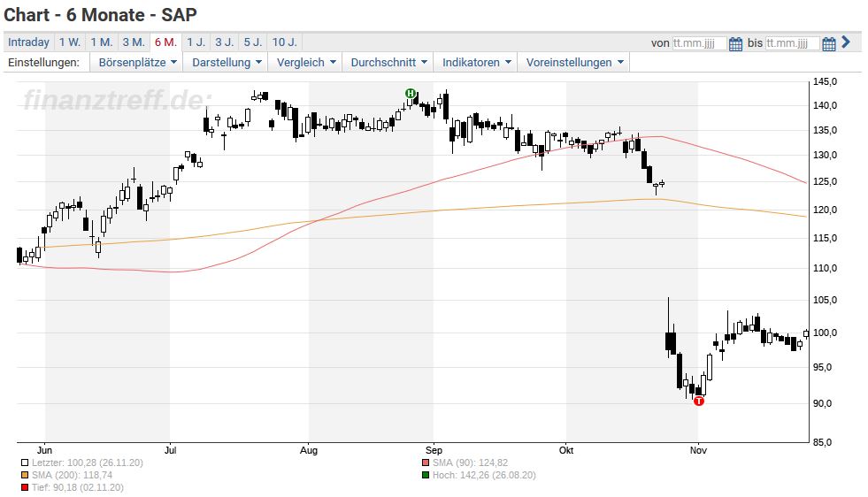This screenshot has height=497, width=868.
Task: Click the 'Sep' x-axis month label
Action: coord(434,450)
